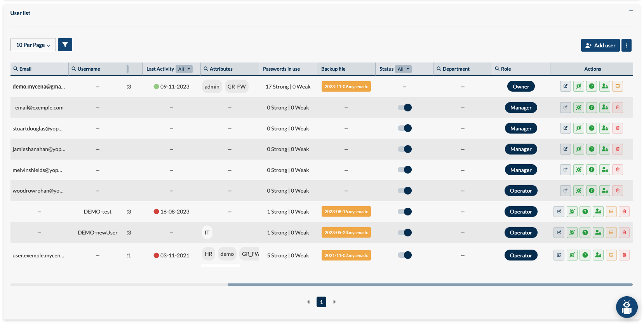Image resolution: width=644 pixels, height=323 pixels.
Task: Click the Manager badge for email@exemple.com
Action: pyautogui.click(x=521, y=108)
